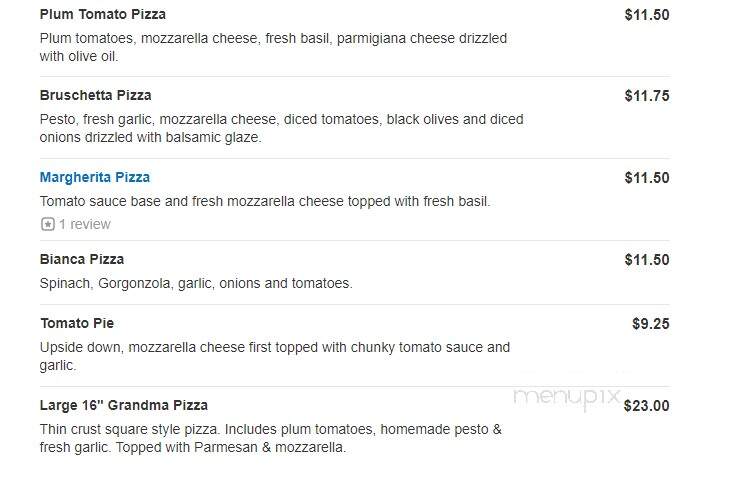This screenshot has width=746, height=479.
Task: Click the review star icon under Margherita Pizza
Action: click(48, 224)
